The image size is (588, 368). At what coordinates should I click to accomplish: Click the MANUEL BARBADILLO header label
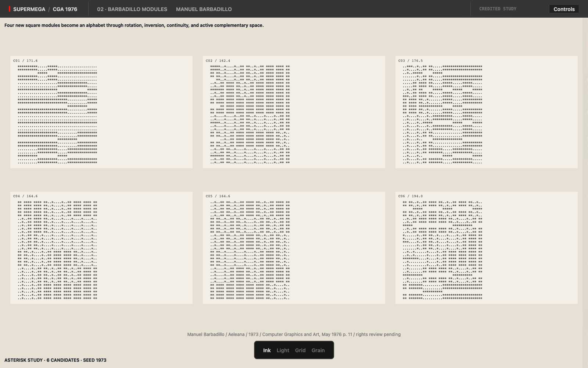point(204,9)
